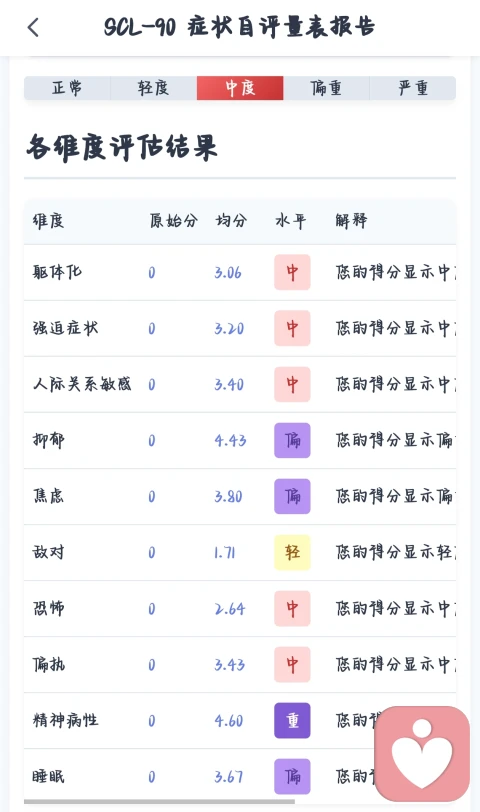Click the horizontal scrollbar under the table
Image resolution: width=480 pixels, height=812 pixels.
pyautogui.click(x=159, y=801)
